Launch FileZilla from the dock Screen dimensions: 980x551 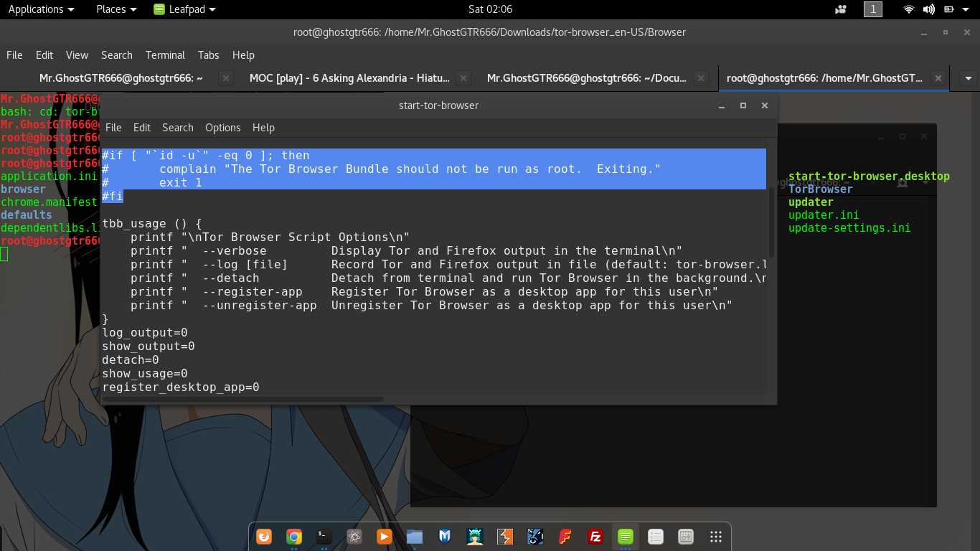[x=595, y=536]
